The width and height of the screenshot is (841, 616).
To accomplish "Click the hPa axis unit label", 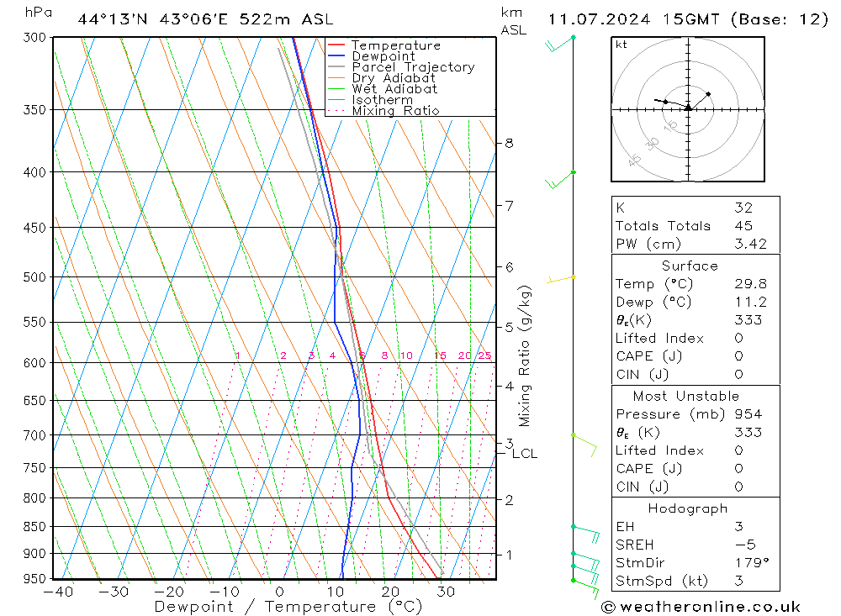I will [x=39, y=13].
